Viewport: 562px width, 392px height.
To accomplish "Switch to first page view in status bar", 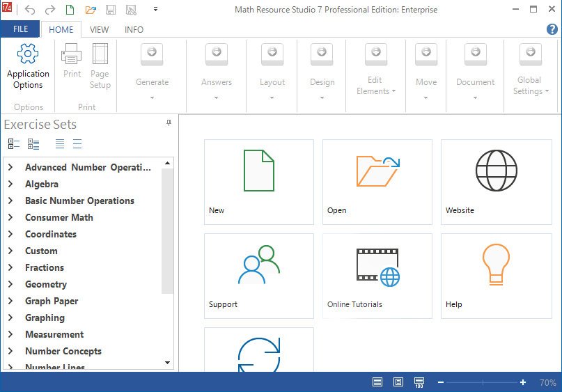I will pos(377,382).
